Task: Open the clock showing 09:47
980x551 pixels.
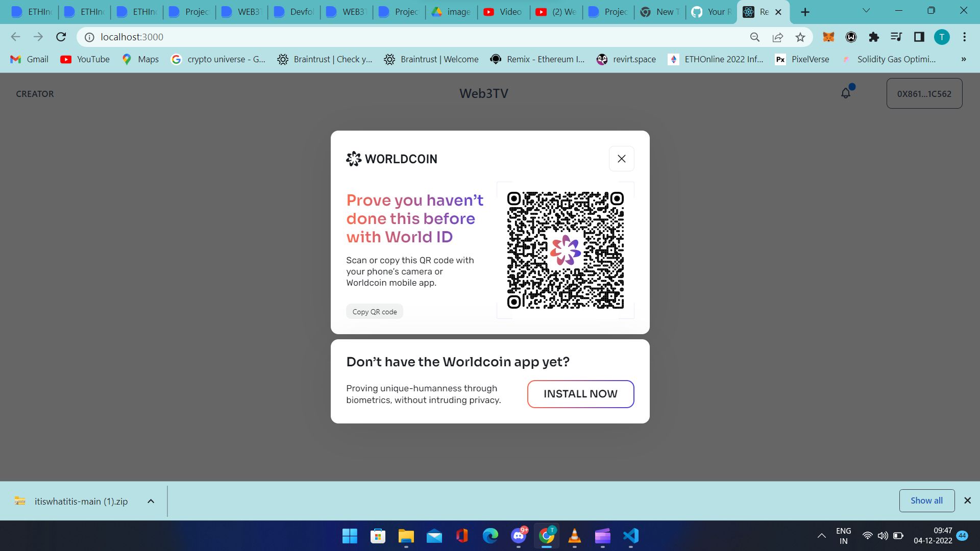Action: click(933, 536)
